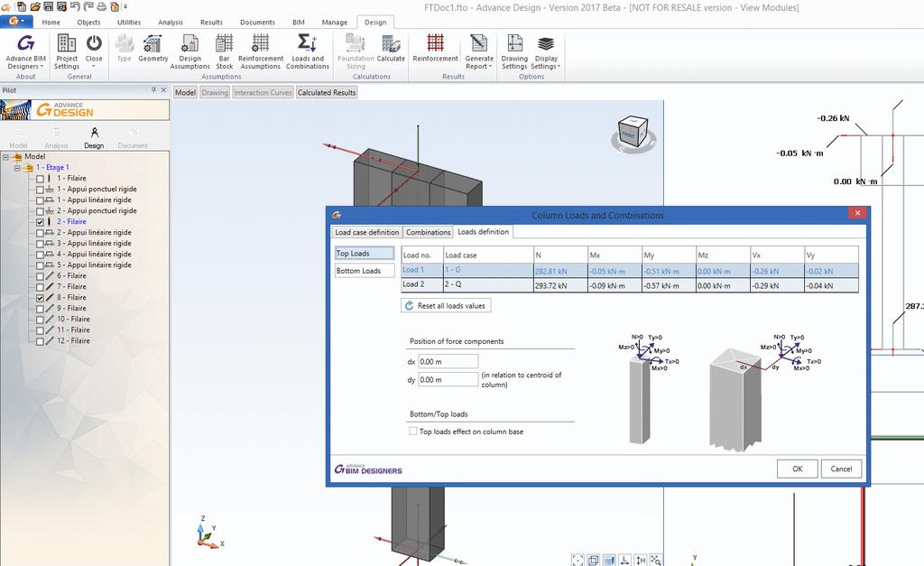Open the Bar Stock tool
Viewport: 924px width, 566px height.
(x=224, y=51)
